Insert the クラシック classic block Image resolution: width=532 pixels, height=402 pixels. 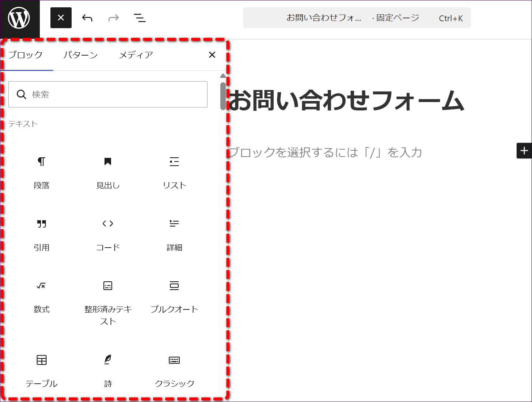coord(174,371)
